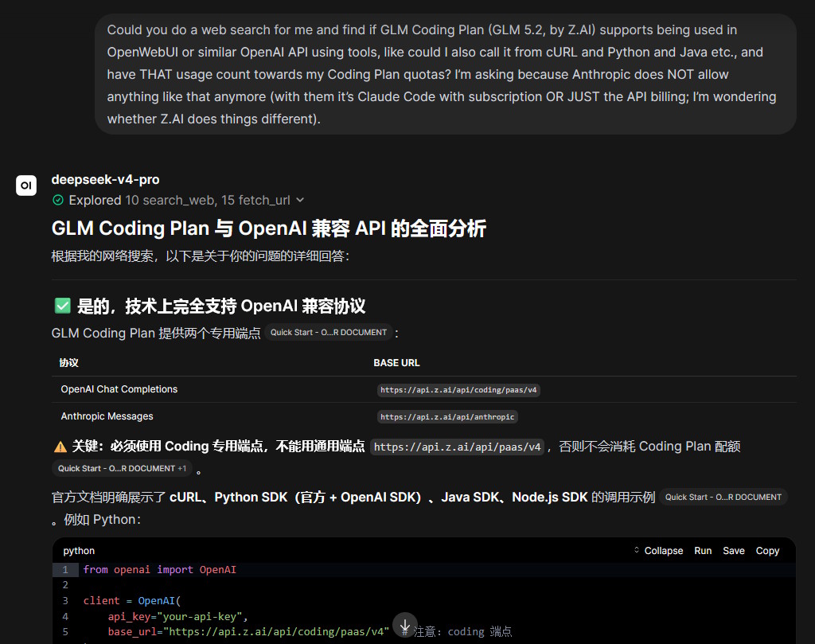The width and height of the screenshot is (815, 644).
Task: Click the scroll-to-bottom arrow button
Action: coord(405,625)
